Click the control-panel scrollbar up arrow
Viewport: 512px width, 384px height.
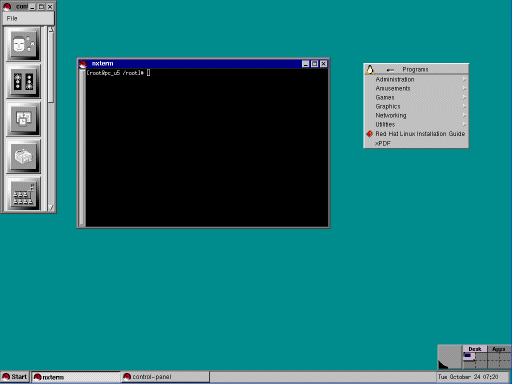tap(51, 30)
